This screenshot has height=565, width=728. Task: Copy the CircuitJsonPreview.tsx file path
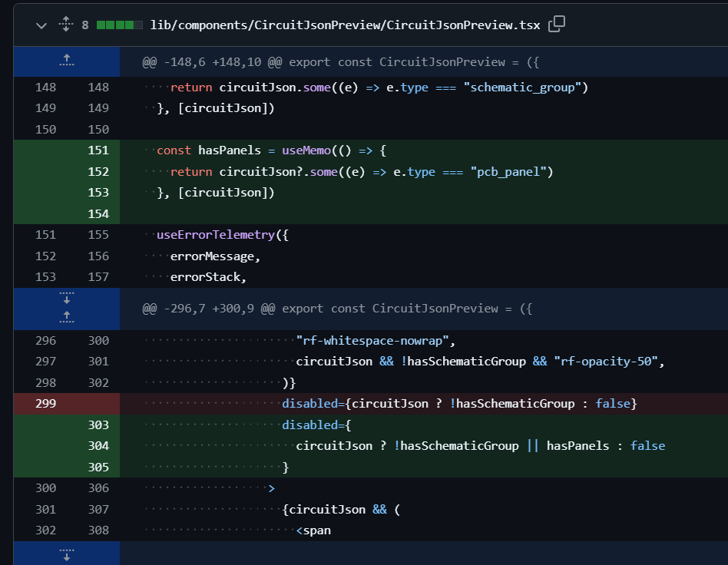coord(556,24)
